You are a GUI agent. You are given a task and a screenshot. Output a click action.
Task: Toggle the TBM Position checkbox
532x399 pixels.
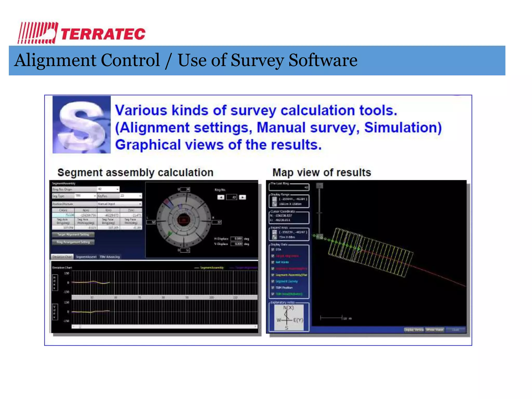coord(273,288)
